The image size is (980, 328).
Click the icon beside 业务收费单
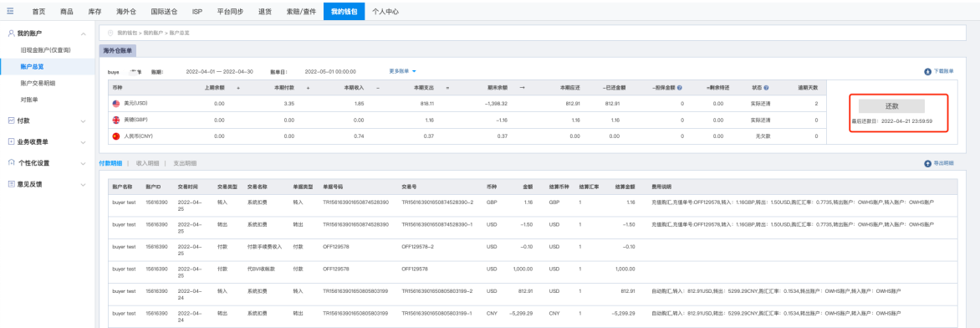(11, 141)
